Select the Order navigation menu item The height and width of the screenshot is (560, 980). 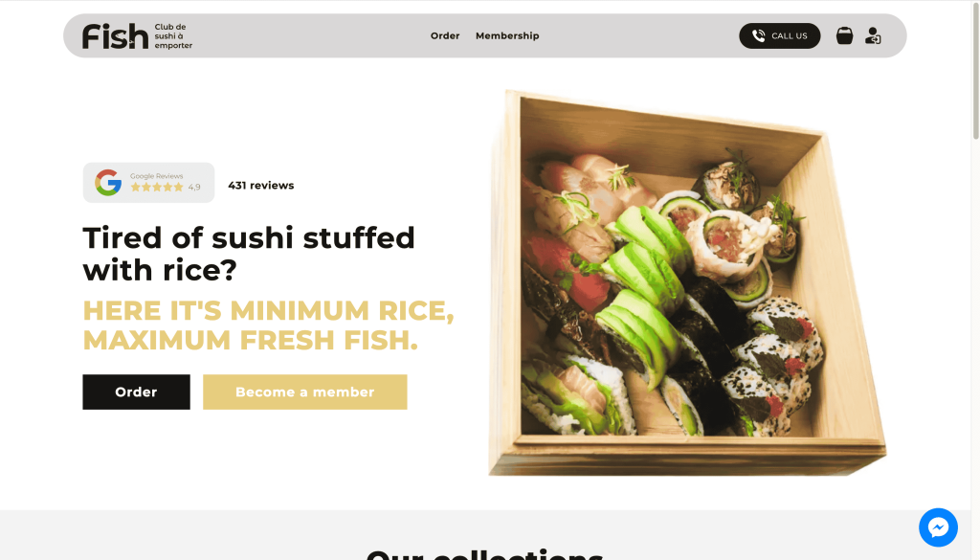tap(445, 35)
